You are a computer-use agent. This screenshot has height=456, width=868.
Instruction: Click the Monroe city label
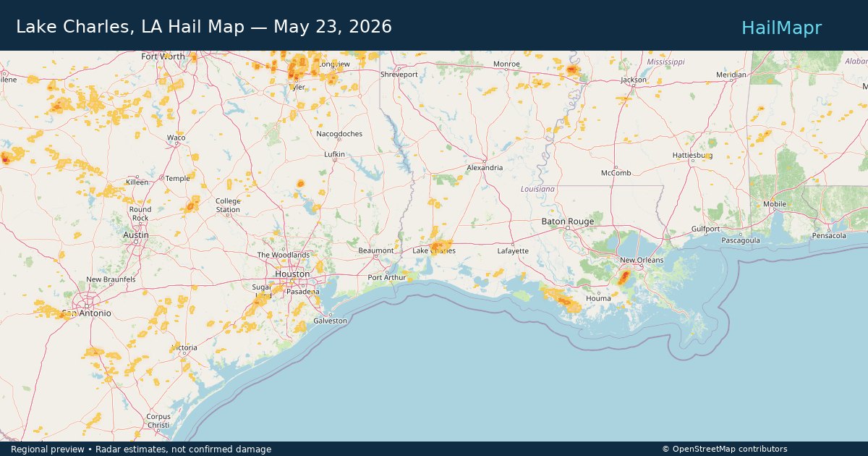[506, 64]
